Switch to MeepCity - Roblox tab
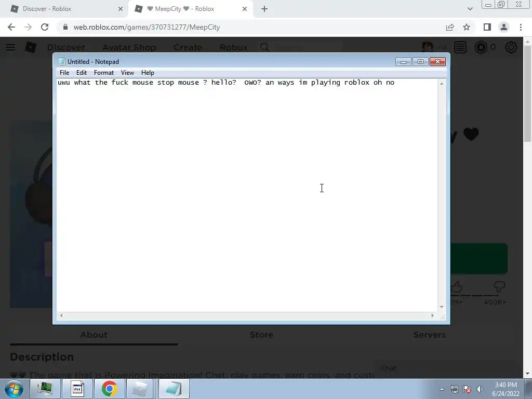The image size is (532, 399). [x=190, y=9]
